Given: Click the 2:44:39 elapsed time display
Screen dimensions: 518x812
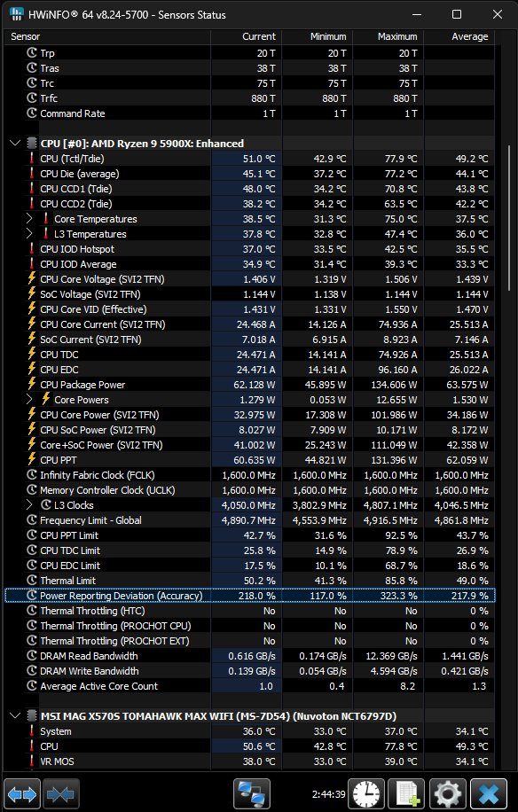Looking at the screenshot, I should point(328,794).
